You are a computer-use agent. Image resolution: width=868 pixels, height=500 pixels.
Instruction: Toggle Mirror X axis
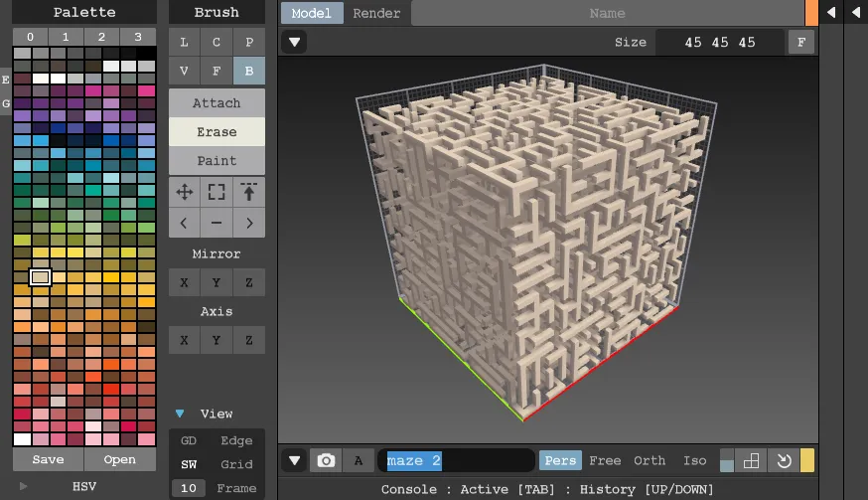coord(184,282)
